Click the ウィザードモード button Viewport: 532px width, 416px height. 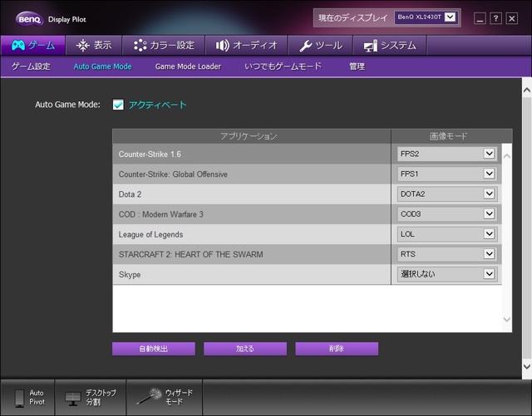coord(165,398)
